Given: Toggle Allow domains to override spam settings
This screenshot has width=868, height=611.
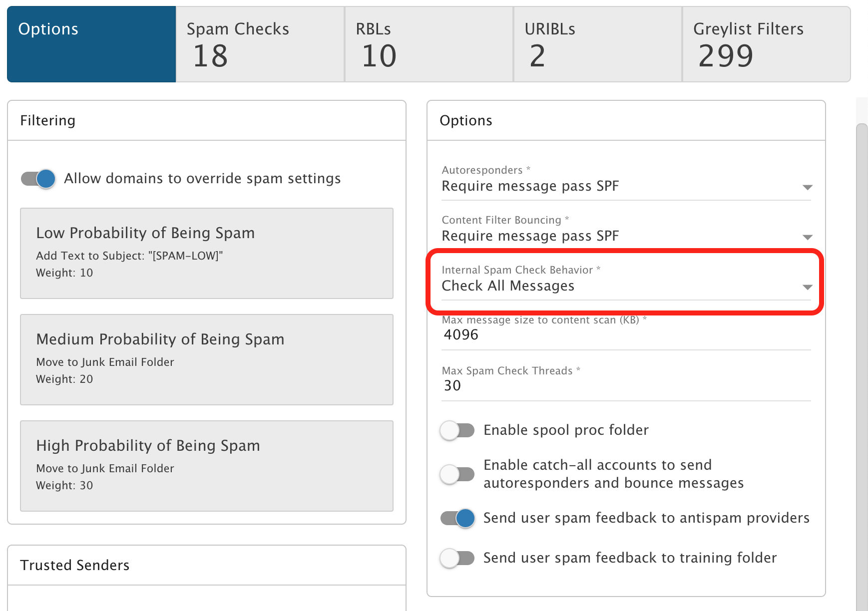Looking at the screenshot, I should (38, 179).
